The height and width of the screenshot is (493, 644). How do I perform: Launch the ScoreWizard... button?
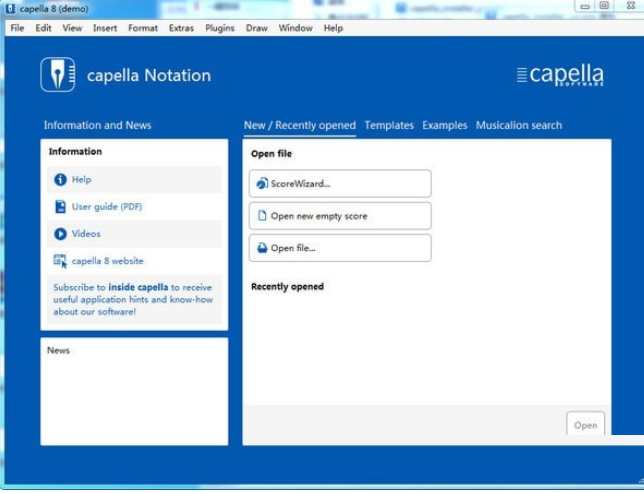pos(340,183)
